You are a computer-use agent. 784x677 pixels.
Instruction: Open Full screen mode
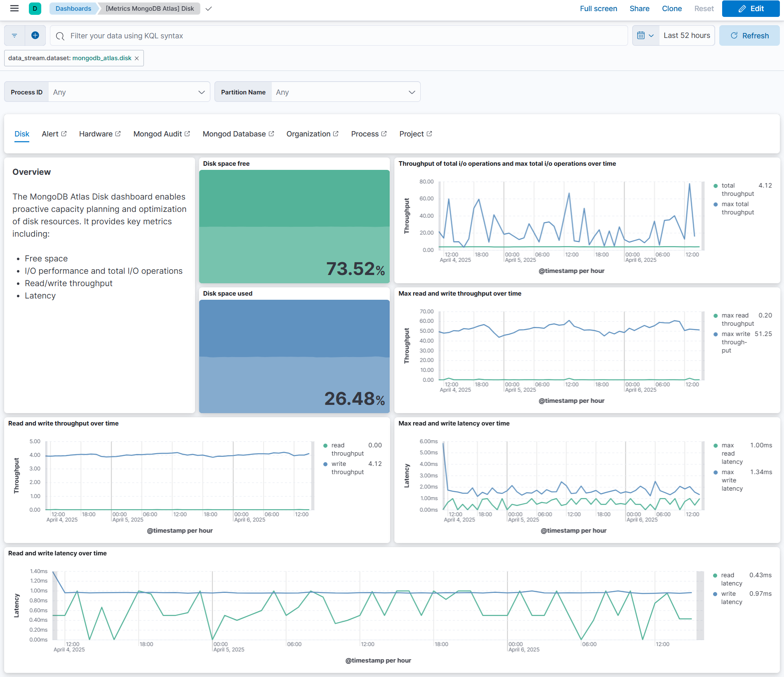point(598,8)
